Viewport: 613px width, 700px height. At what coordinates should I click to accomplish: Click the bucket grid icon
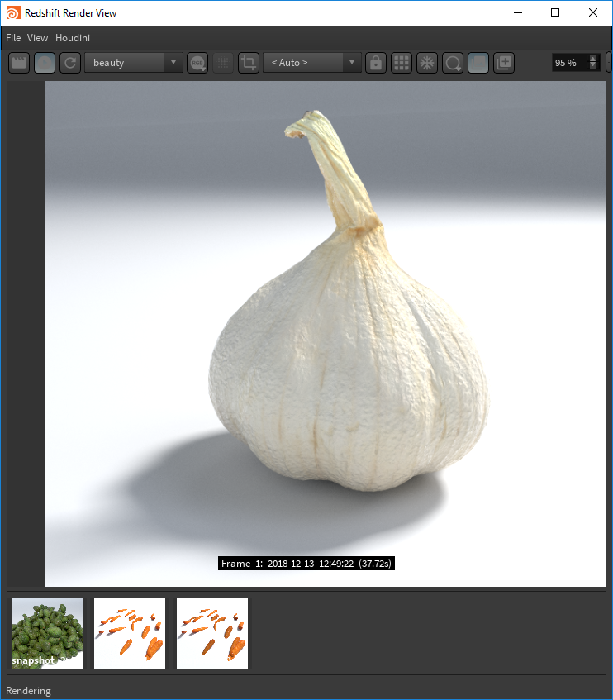click(402, 63)
